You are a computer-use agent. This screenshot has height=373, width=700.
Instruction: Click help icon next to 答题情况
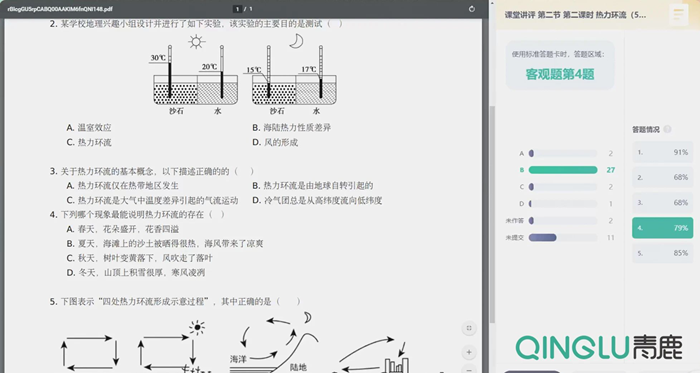click(x=667, y=129)
